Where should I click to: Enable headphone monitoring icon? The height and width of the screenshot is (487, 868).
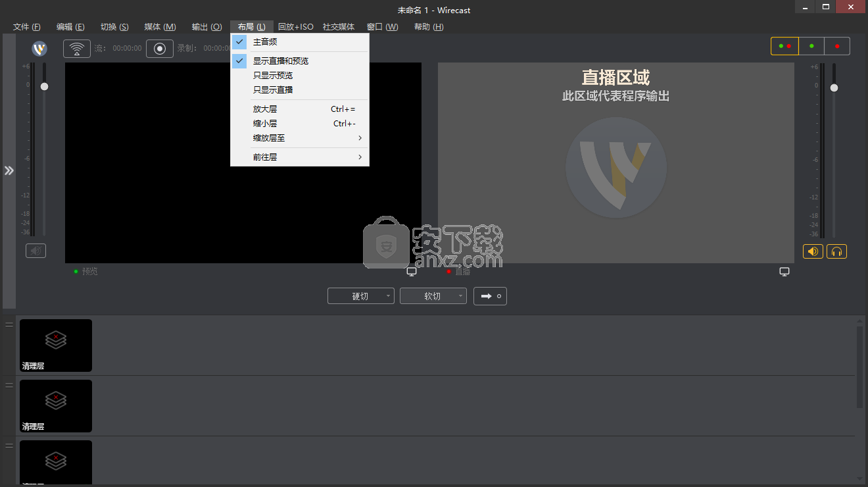[836, 251]
